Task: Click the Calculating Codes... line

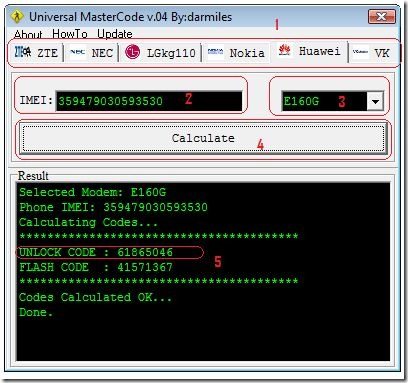Action: pyautogui.click(x=88, y=222)
